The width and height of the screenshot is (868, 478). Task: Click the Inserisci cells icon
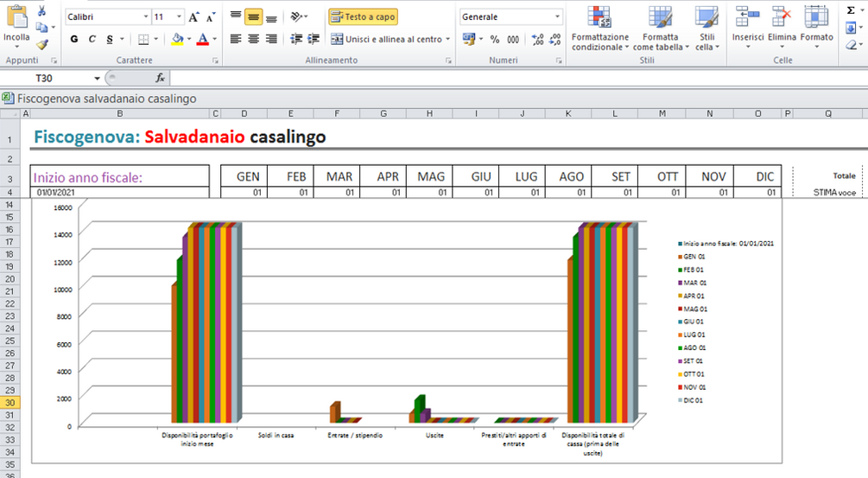(x=748, y=17)
